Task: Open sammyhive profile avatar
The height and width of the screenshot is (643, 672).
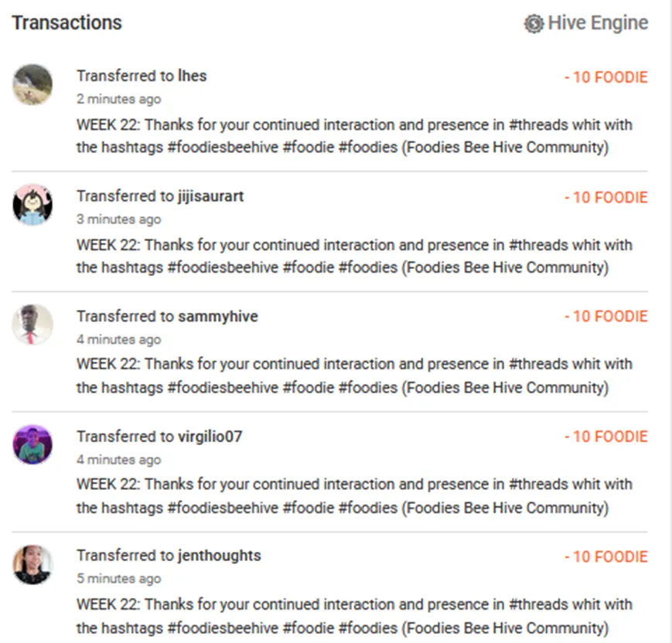Action: click(32, 325)
